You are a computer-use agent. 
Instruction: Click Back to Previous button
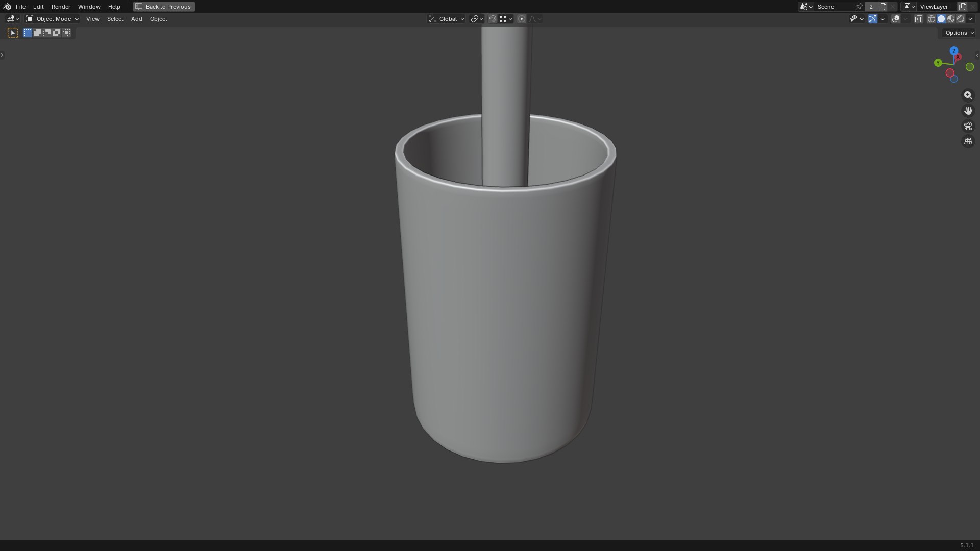pyautogui.click(x=164, y=7)
